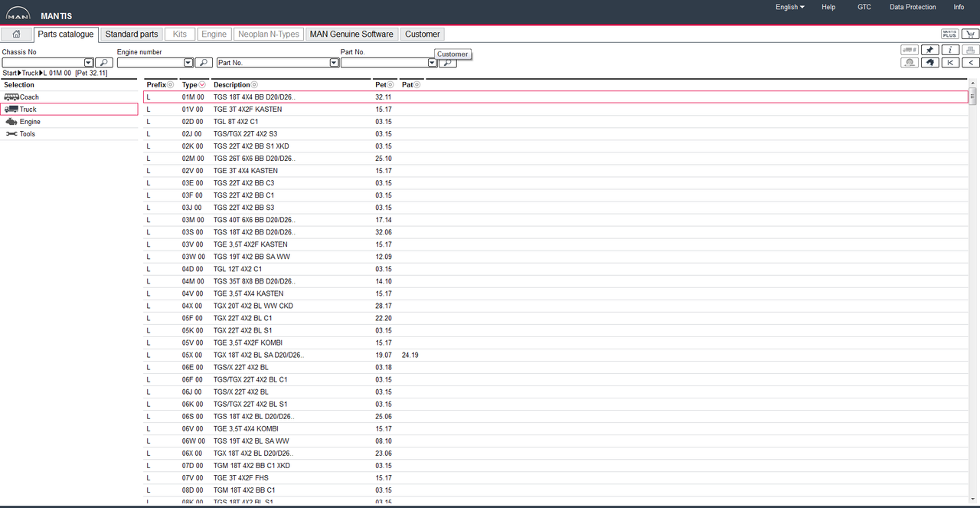
Task: Open the Customer tab
Action: [x=423, y=34]
